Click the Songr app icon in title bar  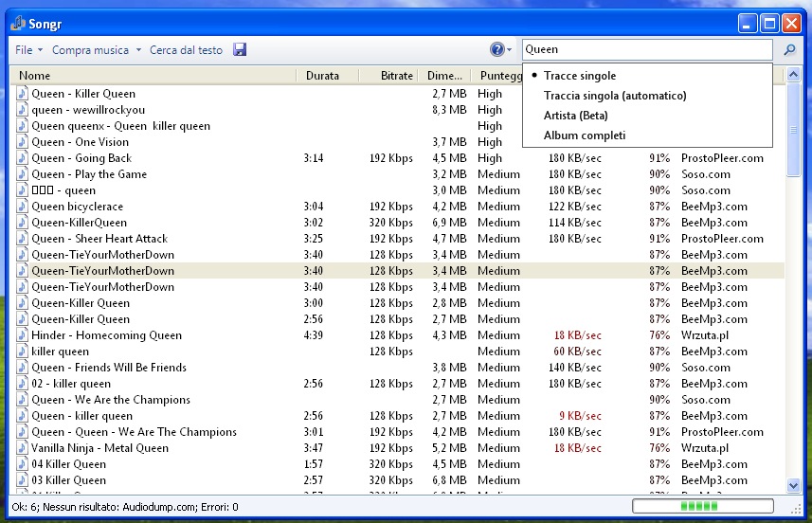[x=17, y=24]
